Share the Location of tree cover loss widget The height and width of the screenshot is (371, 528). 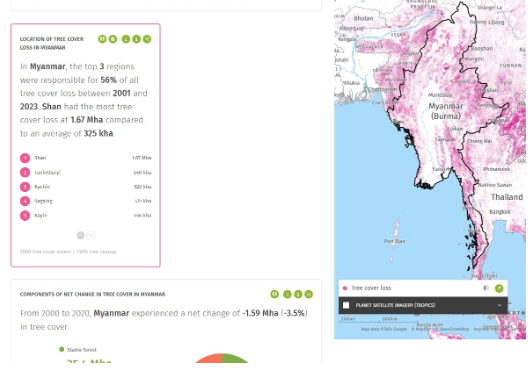point(147,39)
